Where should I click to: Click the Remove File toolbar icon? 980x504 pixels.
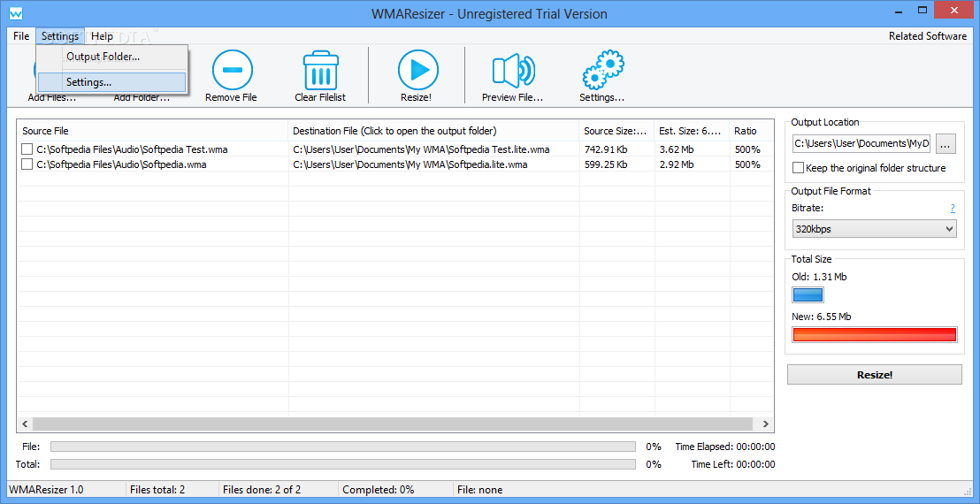(232, 69)
